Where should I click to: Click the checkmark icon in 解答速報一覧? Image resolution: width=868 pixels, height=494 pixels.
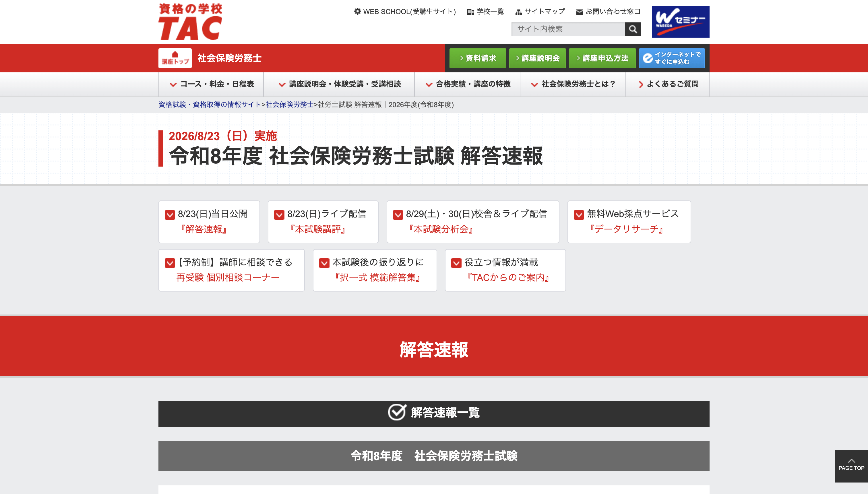397,412
